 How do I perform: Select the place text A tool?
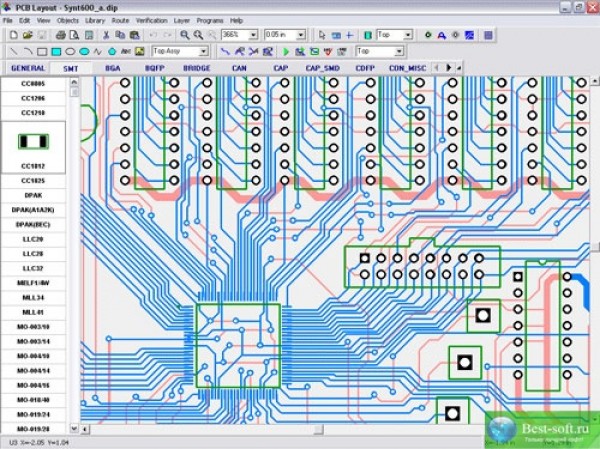442,35
